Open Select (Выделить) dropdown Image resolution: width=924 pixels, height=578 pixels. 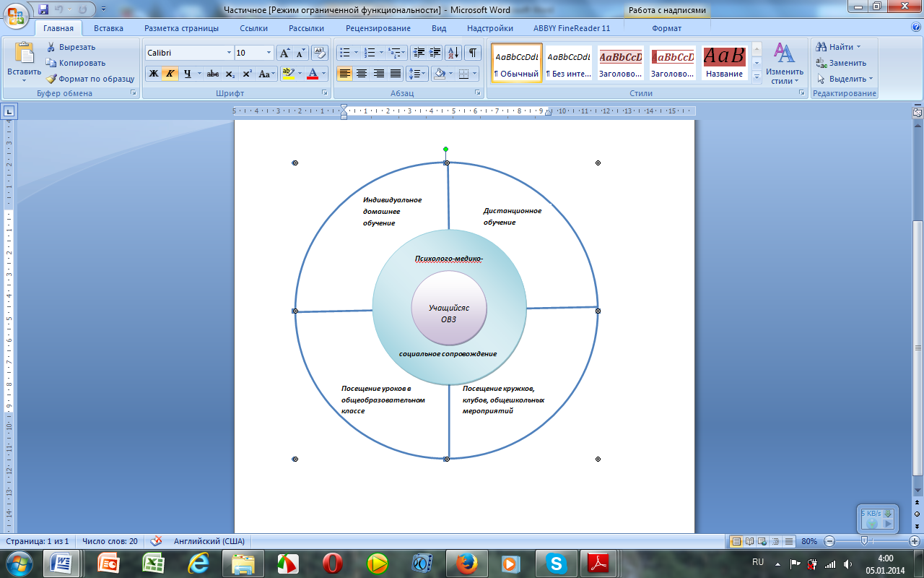coord(845,79)
